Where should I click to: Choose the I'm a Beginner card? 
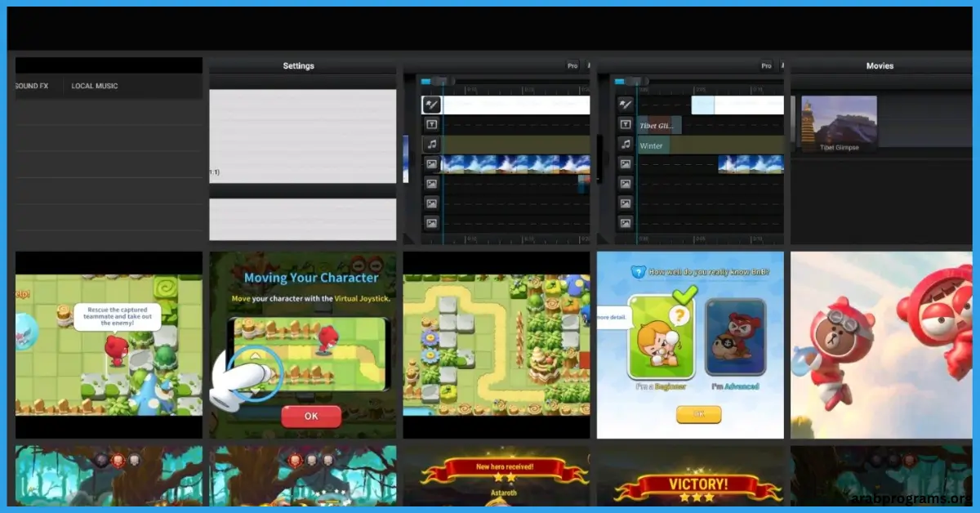661,338
